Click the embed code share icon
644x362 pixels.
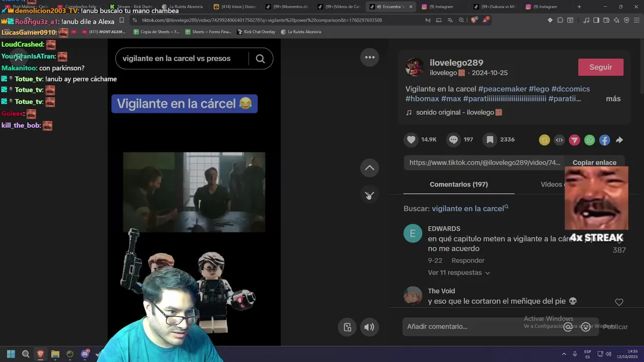[559, 140]
